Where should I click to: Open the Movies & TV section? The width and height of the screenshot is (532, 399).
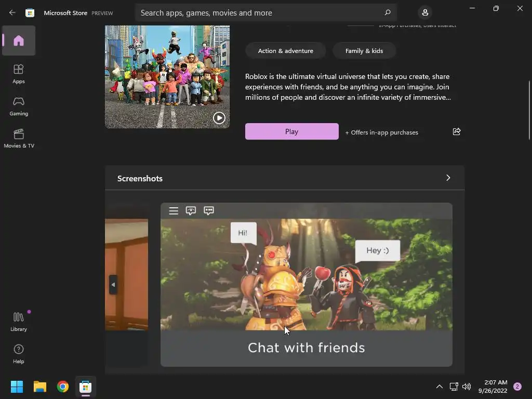19,138
